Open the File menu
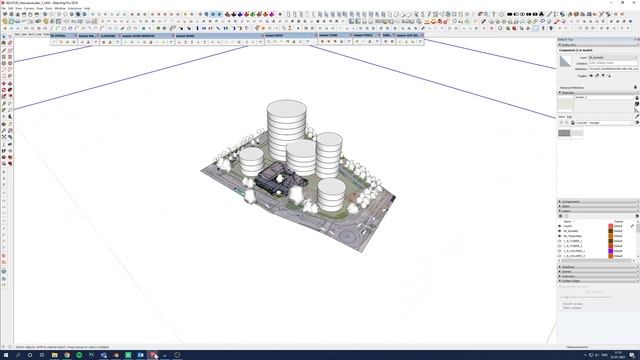 click(x=4, y=8)
